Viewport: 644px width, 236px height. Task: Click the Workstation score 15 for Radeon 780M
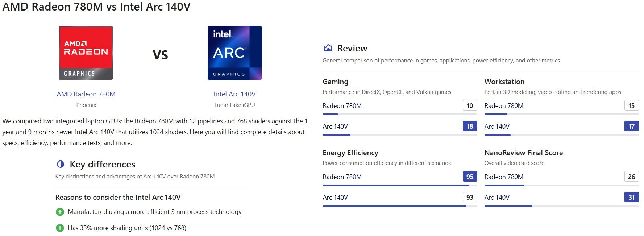click(631, 105)
